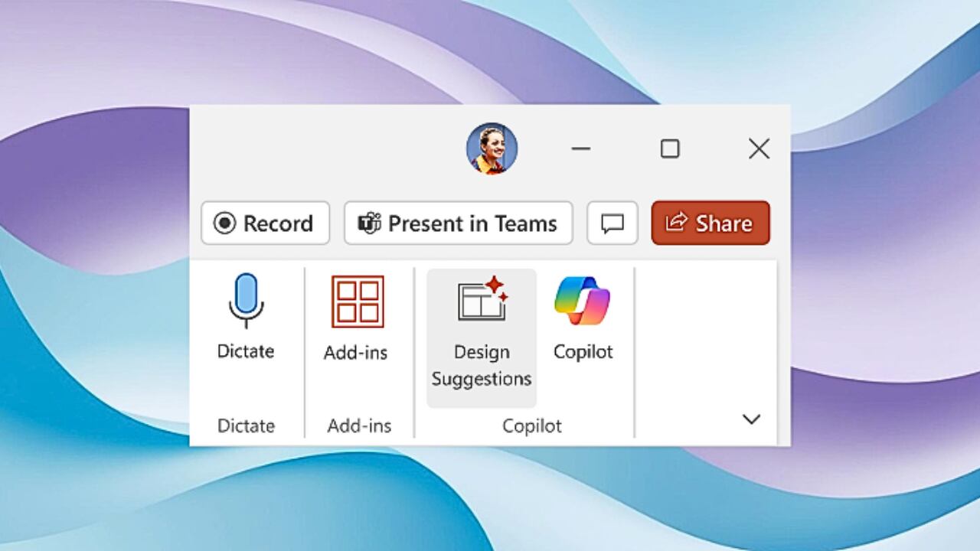Present the slideshow in Teams

tap(458, 223)
